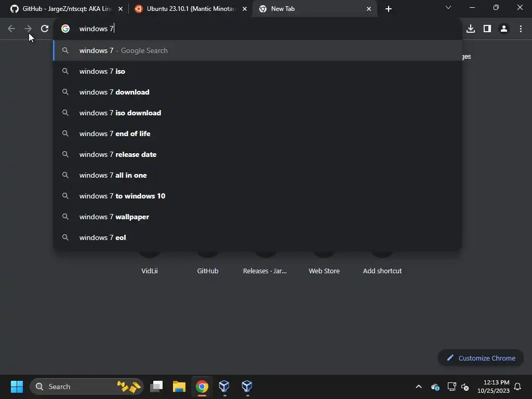Open a new tab with plus button
This screenshot has width=532, height=399.
389,9
